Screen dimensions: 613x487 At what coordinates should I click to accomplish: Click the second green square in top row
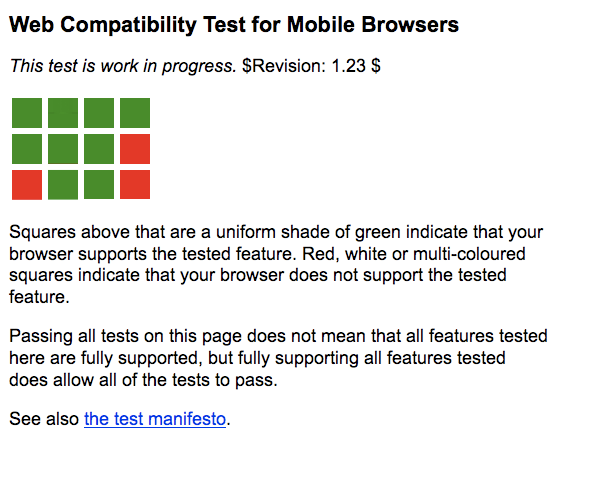pyautogui.click(x=63, y=113)
